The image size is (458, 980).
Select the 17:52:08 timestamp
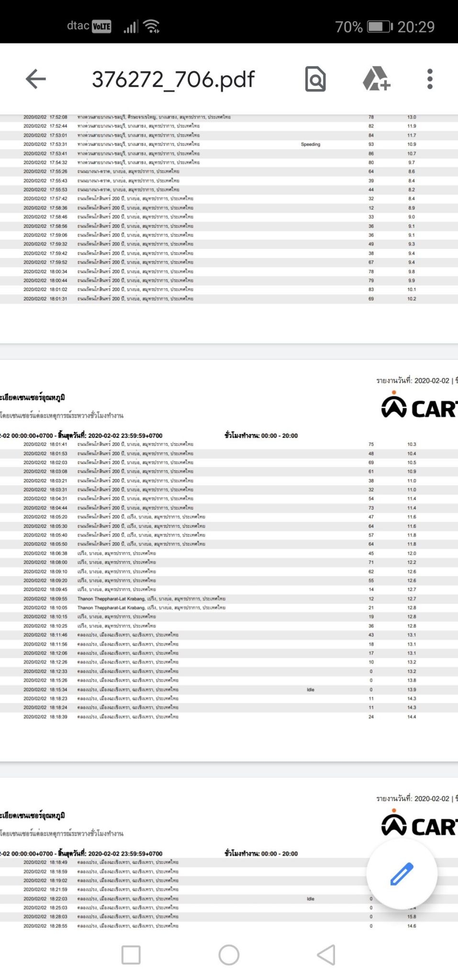[x=58, y=117]
